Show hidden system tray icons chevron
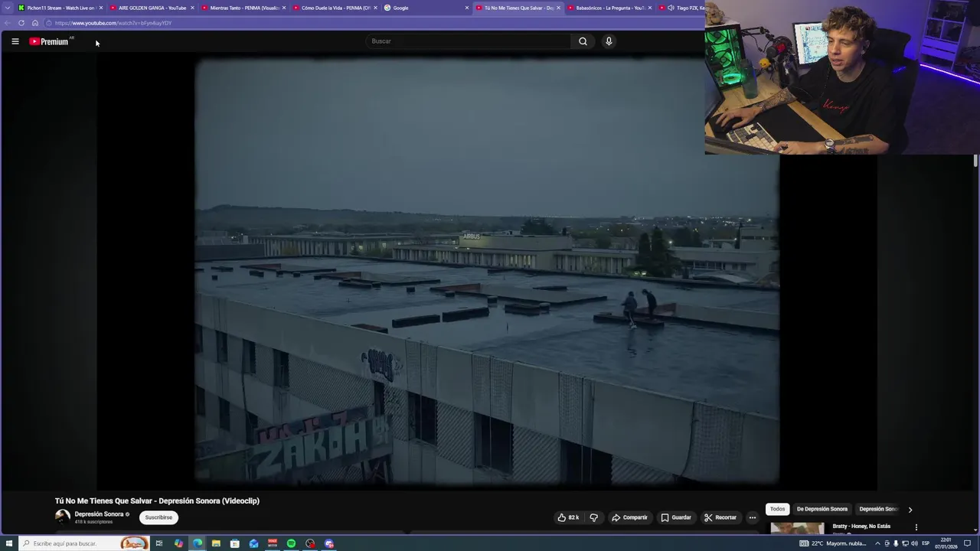 coord(877,543)
